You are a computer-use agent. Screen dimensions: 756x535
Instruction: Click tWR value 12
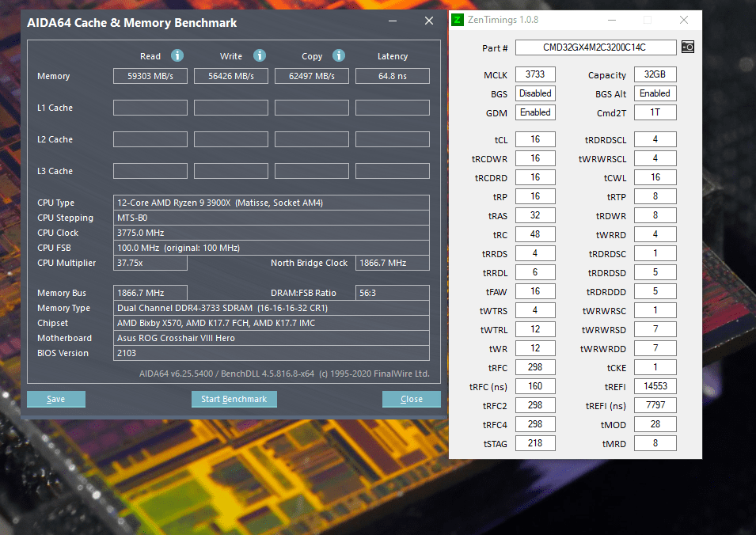click(535, 348)
